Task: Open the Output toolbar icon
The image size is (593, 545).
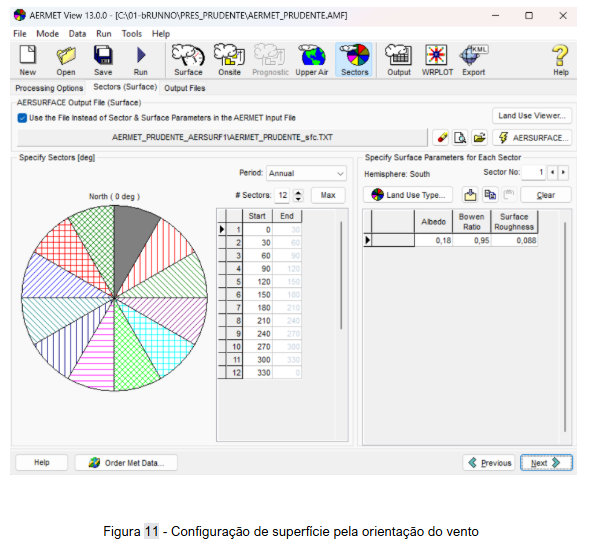Action: pos(399,60)
